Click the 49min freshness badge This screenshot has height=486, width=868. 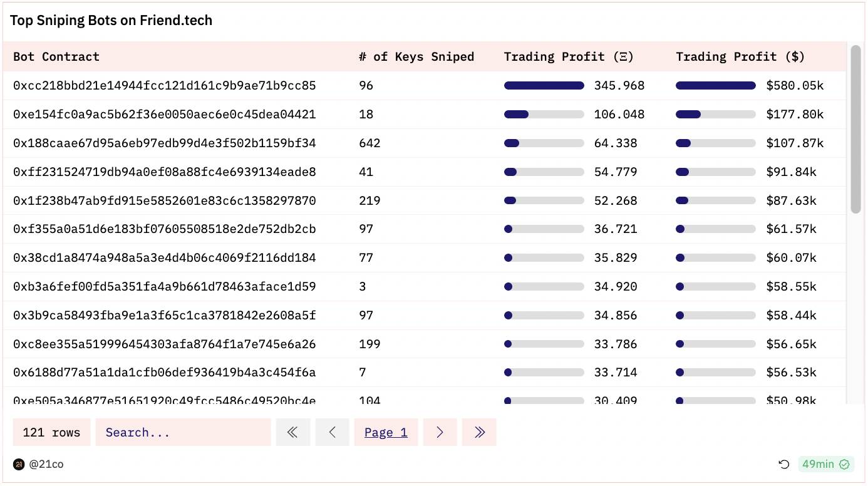click(x=826, y=464)
